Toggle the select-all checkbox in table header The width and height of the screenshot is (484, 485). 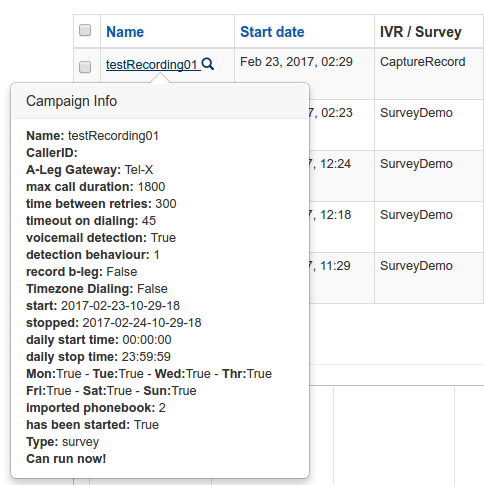85,30
